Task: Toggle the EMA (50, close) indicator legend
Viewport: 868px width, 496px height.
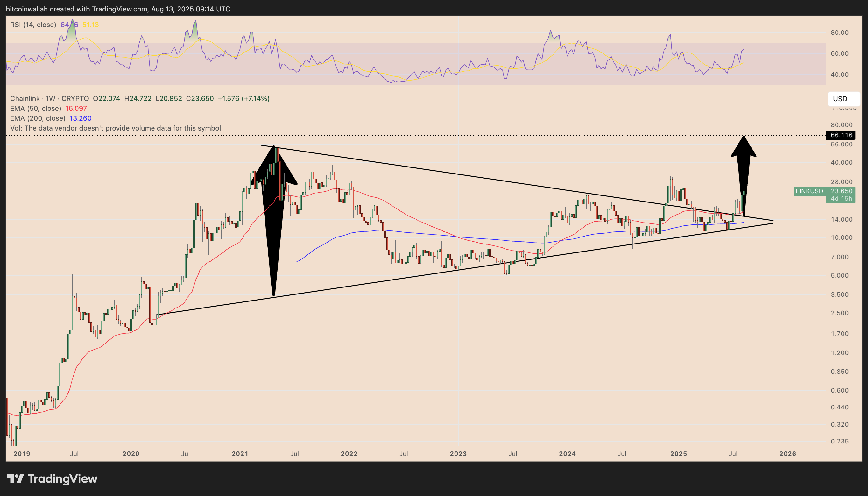Action: tap(35, 108)
